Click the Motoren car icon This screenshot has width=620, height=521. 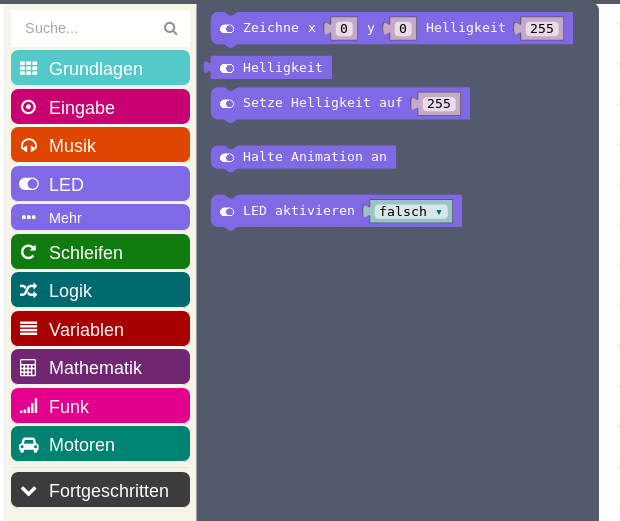29,445
